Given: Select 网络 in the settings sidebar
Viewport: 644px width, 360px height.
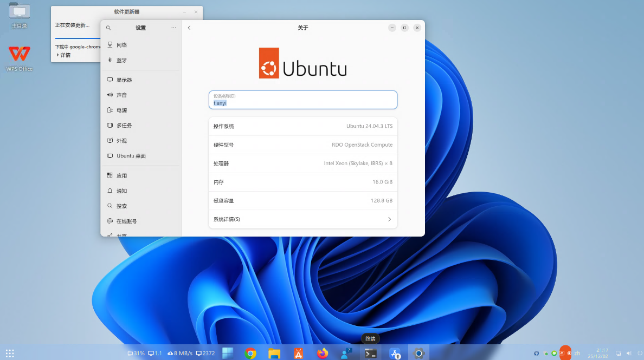Looking at the screenshot, I should click(121, 45).
